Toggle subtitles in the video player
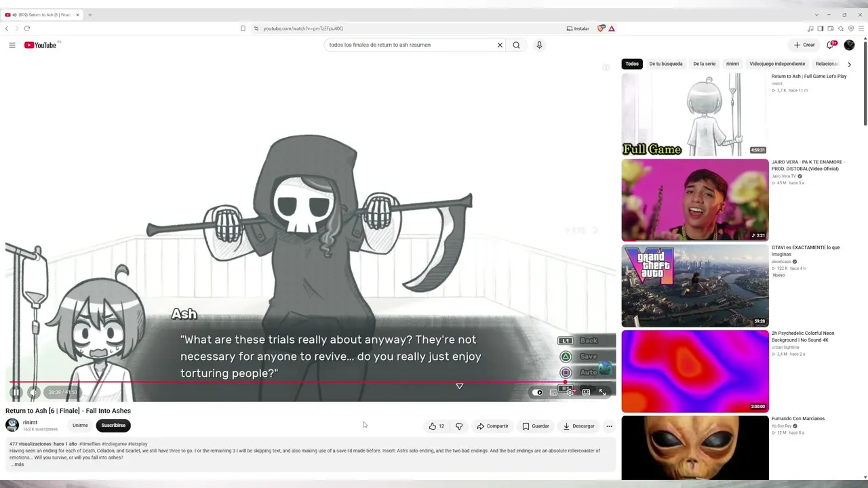This screenshot has width=868, height=488. pos(554,392)
